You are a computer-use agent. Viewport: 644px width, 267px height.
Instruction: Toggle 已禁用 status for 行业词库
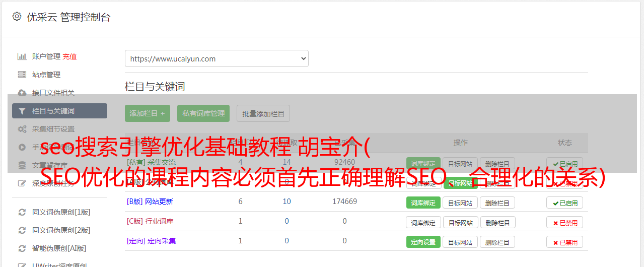point(565,222)
